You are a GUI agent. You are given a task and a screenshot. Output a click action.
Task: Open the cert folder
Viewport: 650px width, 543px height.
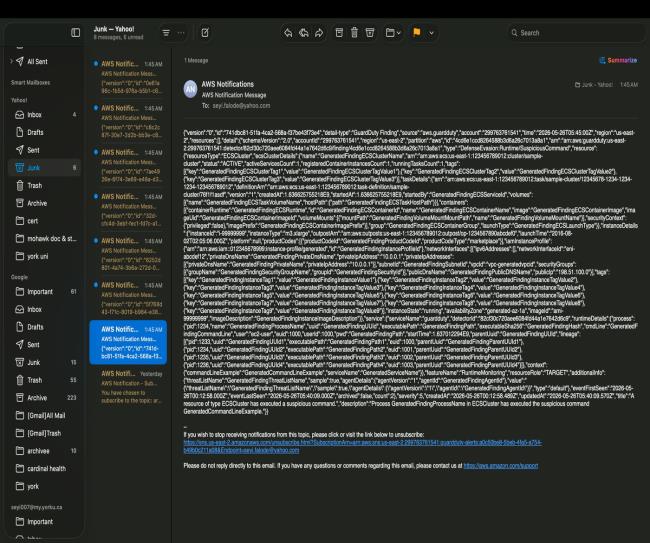pos(45,221)
